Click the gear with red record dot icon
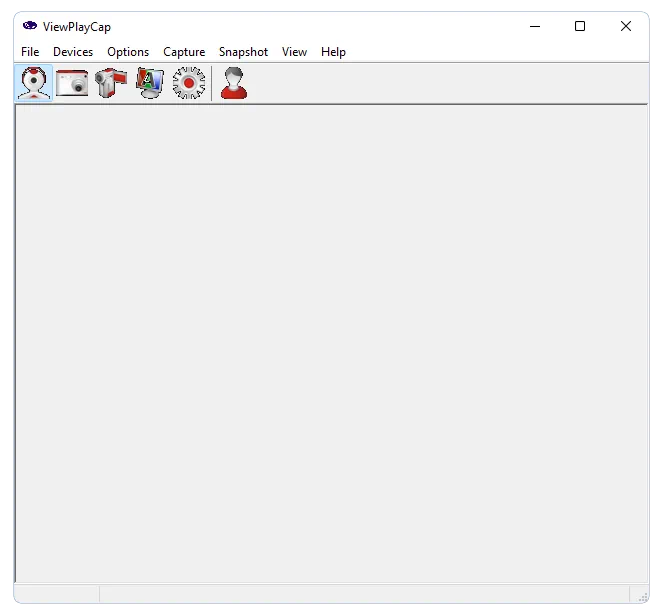 [x=189, y=83]
